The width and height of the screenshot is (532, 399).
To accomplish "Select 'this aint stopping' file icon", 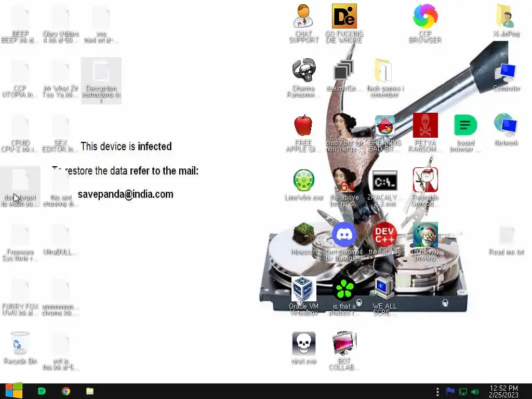I will click(x=61, y=188).
